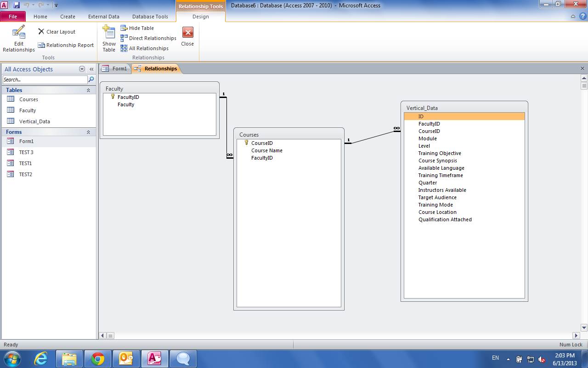Select the Design ribbon tab
588x368 pixels.
tap(201, 17)
